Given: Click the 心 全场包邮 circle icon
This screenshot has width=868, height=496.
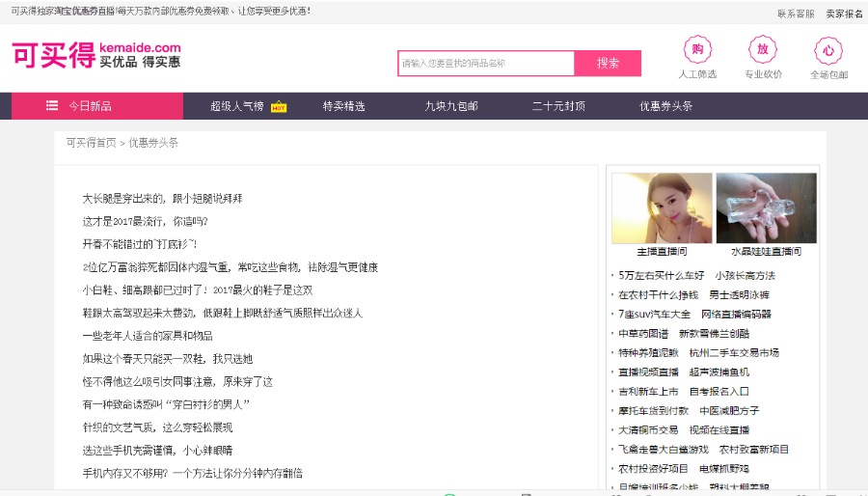Looking at the screenshot, I should pyautogui.click(x=828, y=51).
